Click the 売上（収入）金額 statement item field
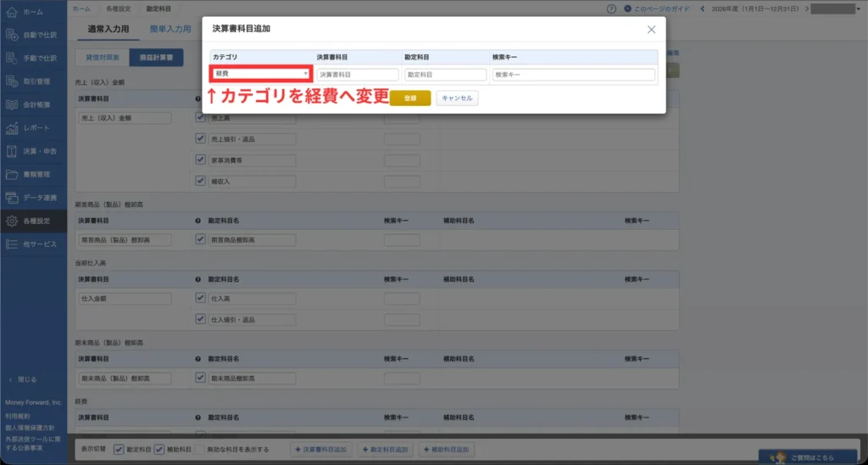 [x=125, y=118]
